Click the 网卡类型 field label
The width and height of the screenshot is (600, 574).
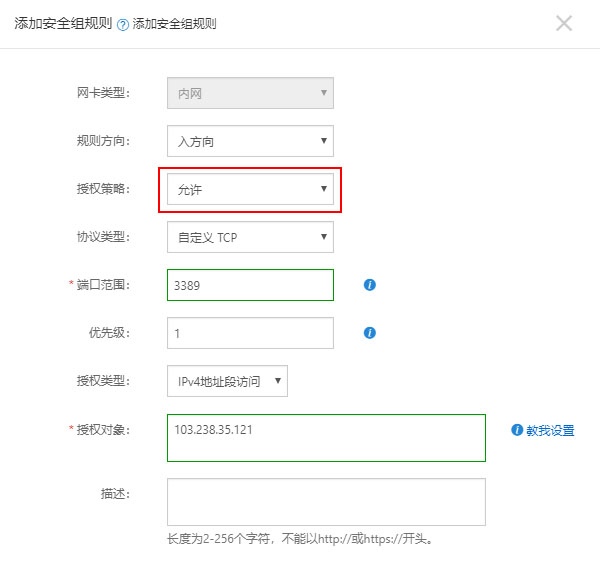pos(103,93)
